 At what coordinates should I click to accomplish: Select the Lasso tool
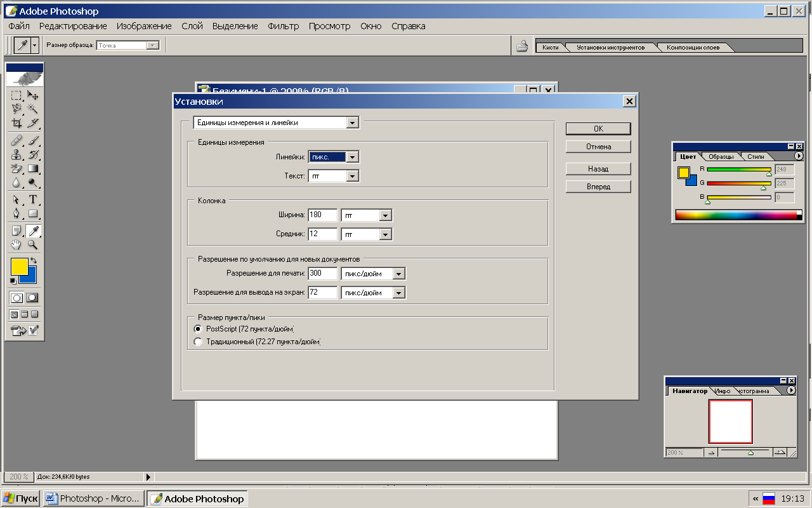[16, 109]
